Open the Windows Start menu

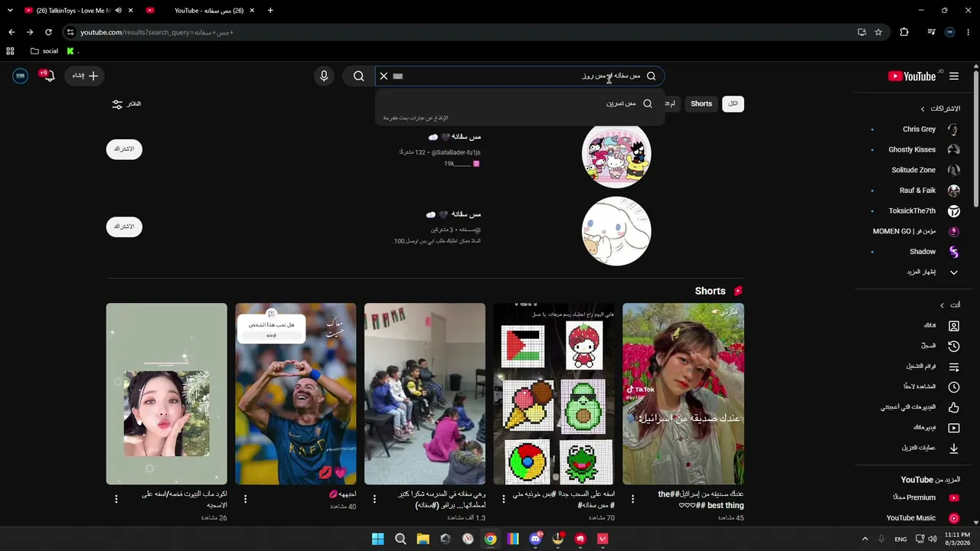pos(377,539)
